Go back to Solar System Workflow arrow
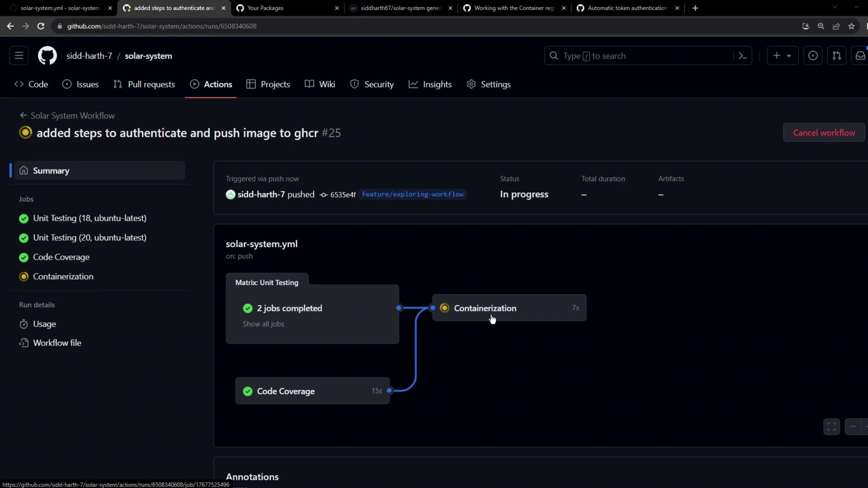 coord(23,116)
